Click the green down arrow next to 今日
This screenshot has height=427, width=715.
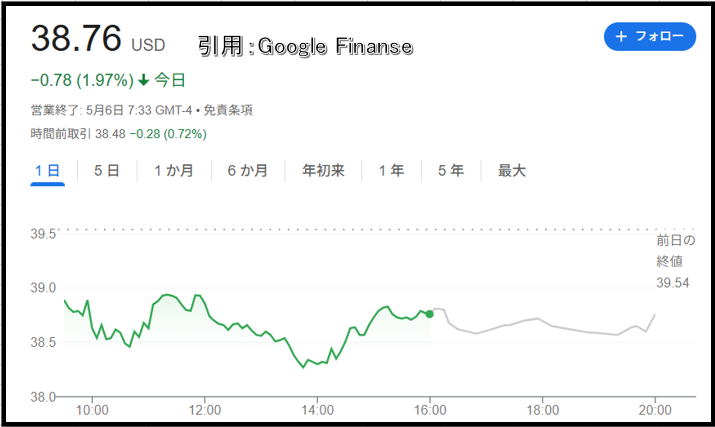click(144, 81)
